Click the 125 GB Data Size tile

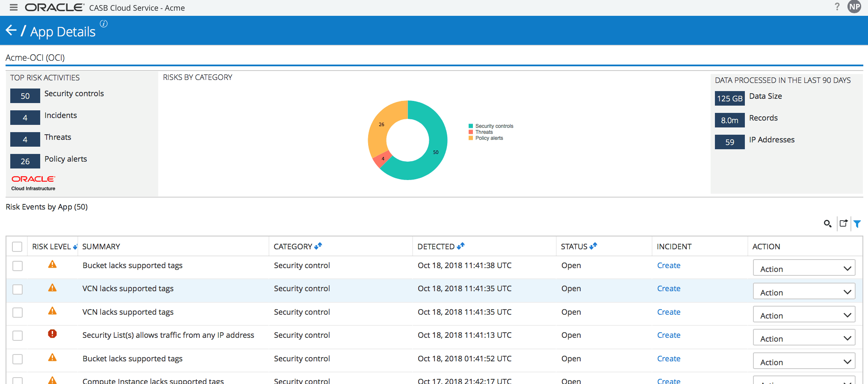(x=730, y=98)
